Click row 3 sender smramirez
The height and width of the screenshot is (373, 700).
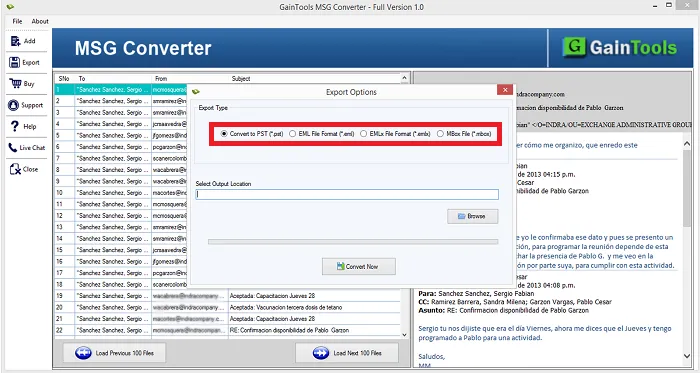click(170, 112)
